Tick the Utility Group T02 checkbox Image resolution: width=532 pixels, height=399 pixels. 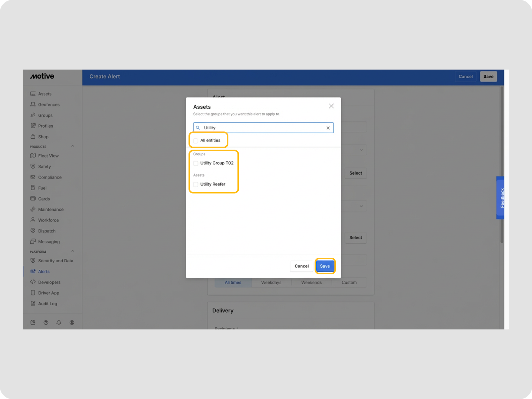click(196, 163)
